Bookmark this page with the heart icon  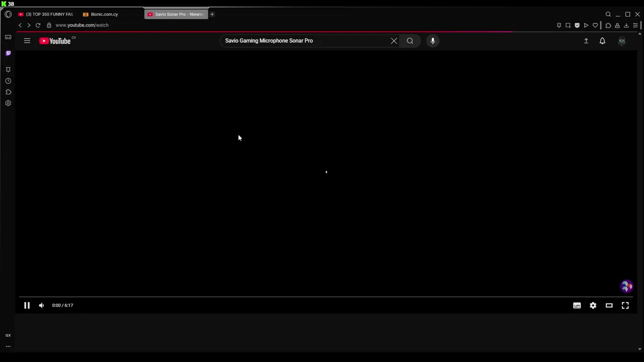595,25
